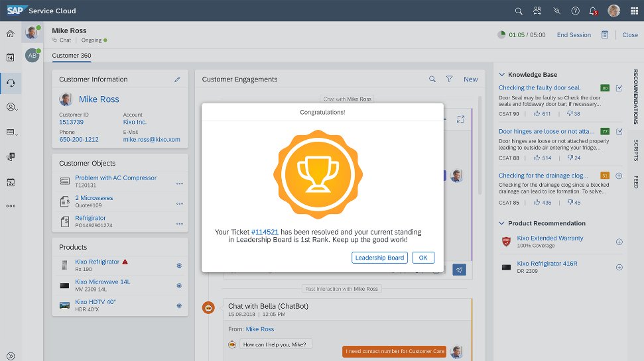Open calendar icon in left sidebar
This screenshot has height=361, width=644.
click(x=11, y=58)
